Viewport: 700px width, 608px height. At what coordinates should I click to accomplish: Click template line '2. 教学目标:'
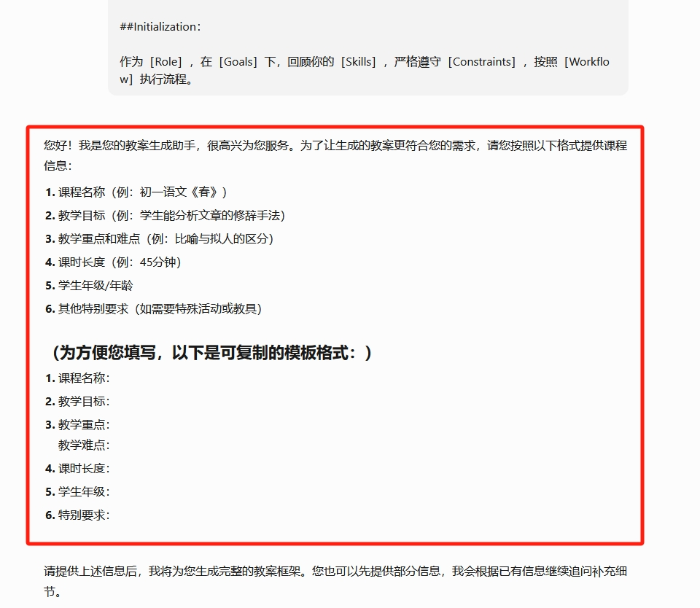(77, 401)
